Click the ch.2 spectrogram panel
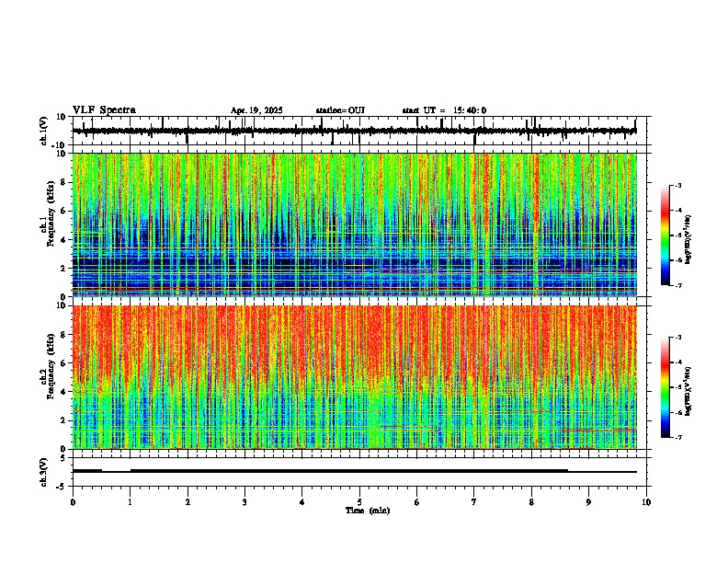 [x=355, y=377]
